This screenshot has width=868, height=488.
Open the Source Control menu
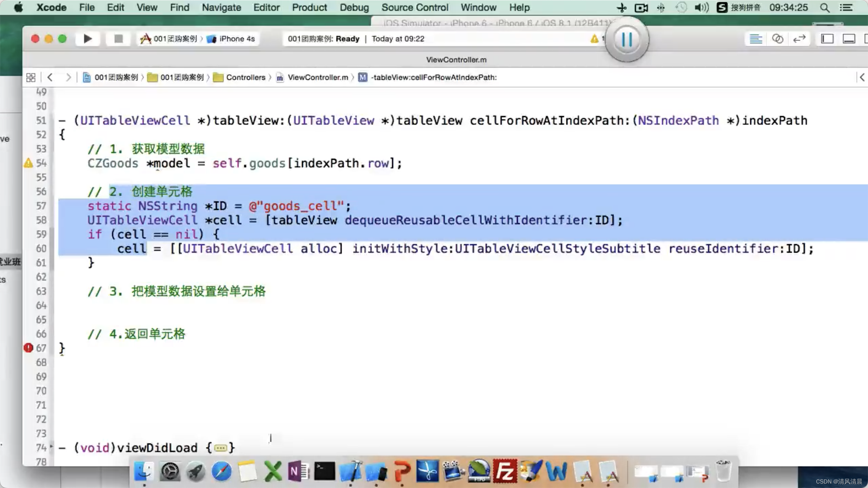[415, 7]
